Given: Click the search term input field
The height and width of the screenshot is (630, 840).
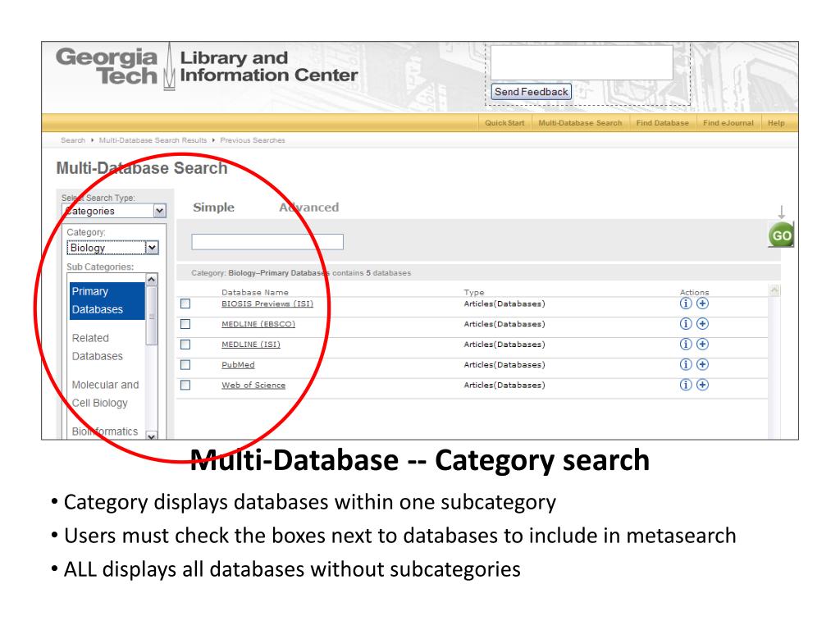Looking at the screenshot, I should [267, 242].
